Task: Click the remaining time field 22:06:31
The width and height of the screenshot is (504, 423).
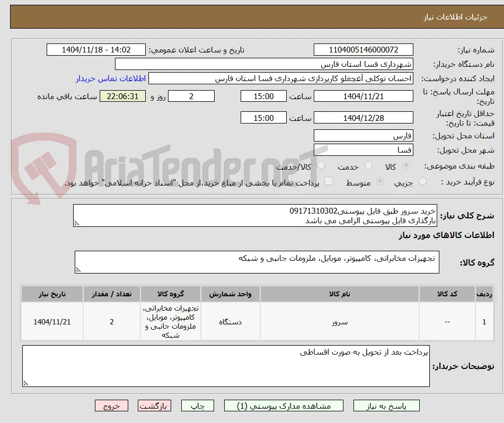Action: 122,96
